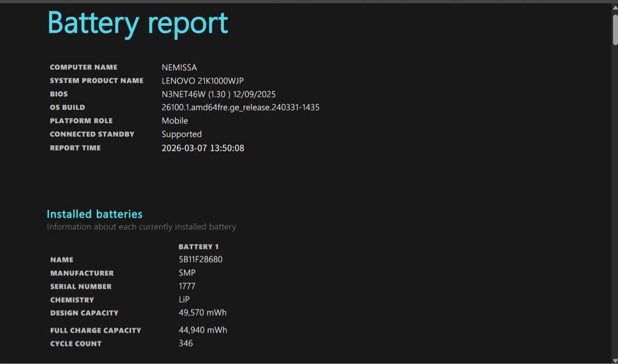Click the subtitle text under Installed batteries
This screenshot has height=364, width=618.
click(141, 227)
